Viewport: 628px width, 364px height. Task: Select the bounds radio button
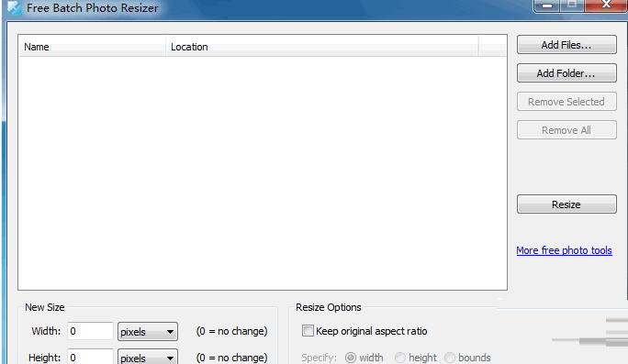tap(450, 358)
